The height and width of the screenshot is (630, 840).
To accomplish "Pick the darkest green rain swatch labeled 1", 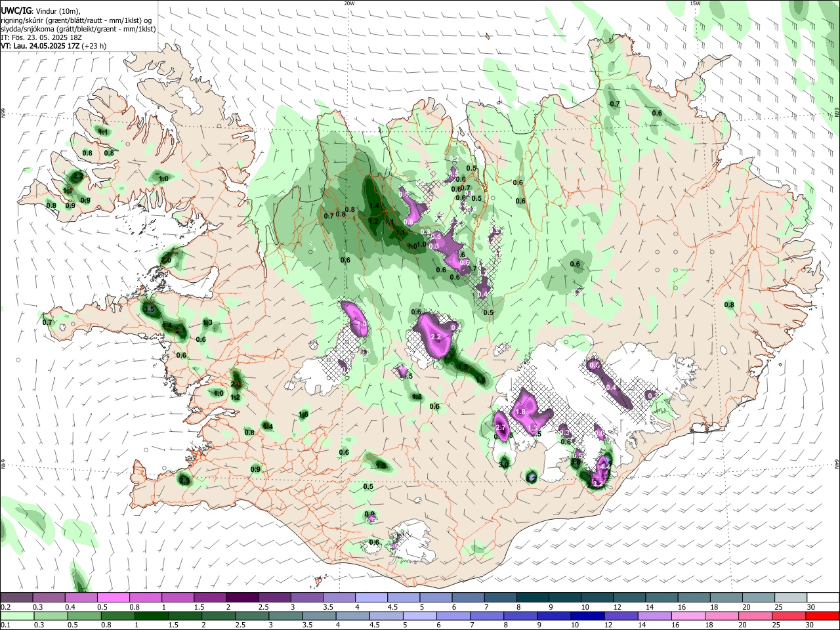I will [151, 616].
